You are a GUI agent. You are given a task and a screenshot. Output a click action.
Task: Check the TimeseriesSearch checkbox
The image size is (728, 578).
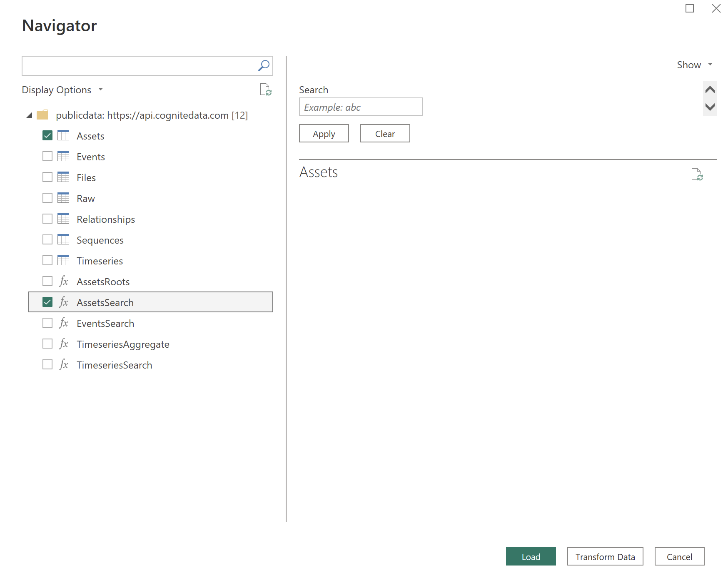(x=47, y=364)
